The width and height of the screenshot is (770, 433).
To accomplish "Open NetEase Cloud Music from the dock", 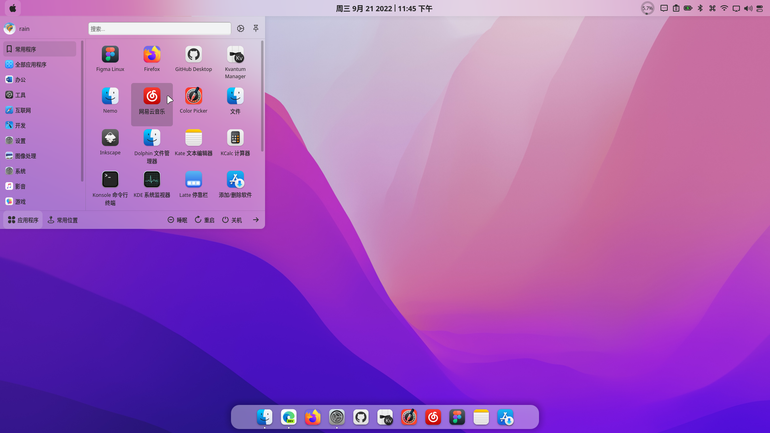I will [433, 417].
